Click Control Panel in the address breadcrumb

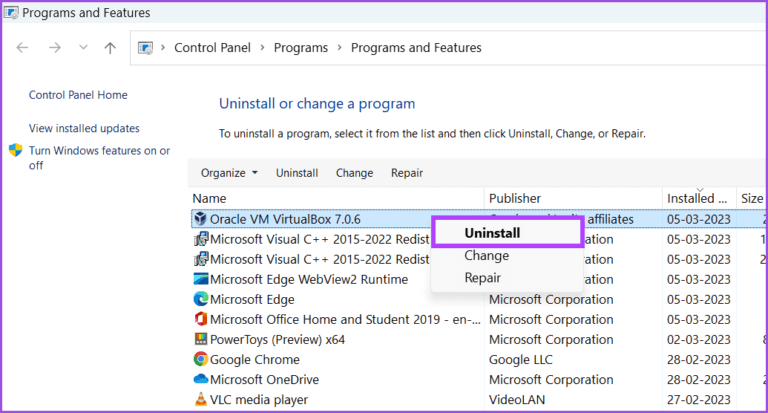[x=212, y=48]
